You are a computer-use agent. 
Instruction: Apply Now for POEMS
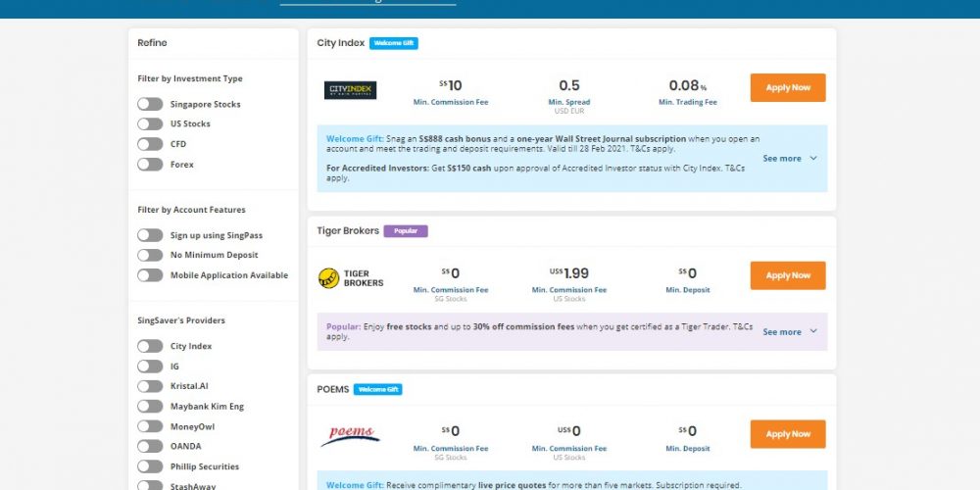[788, 434]
